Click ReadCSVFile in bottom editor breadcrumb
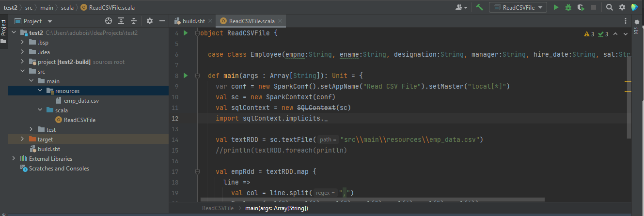The height and width of the screenshot is (216, 644). click(x=218, y=208)
